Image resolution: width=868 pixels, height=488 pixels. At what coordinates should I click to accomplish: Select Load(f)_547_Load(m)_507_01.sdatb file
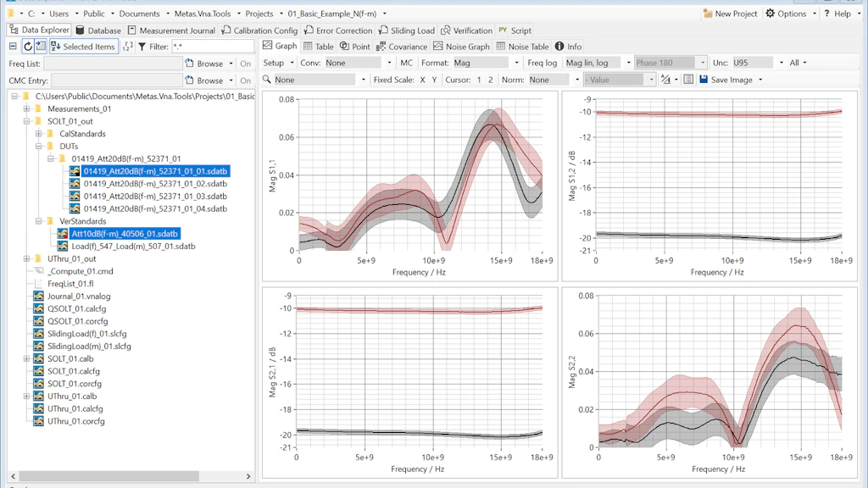tap(133, 247)
